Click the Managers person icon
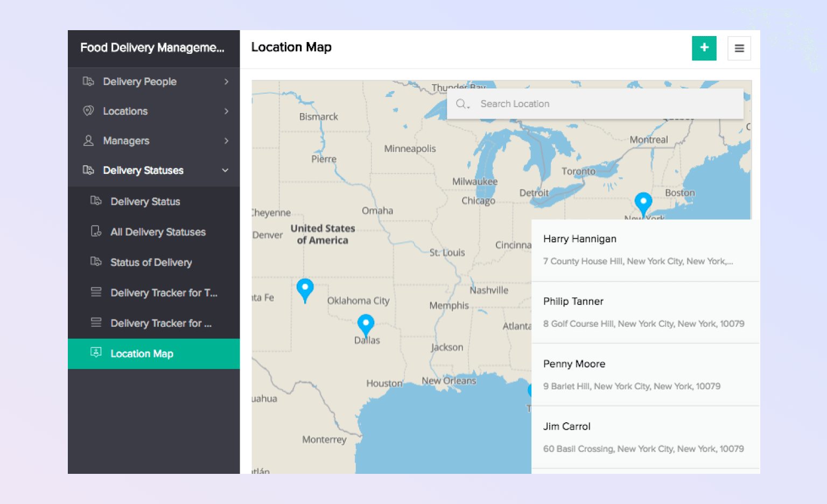 click(88, 141)
